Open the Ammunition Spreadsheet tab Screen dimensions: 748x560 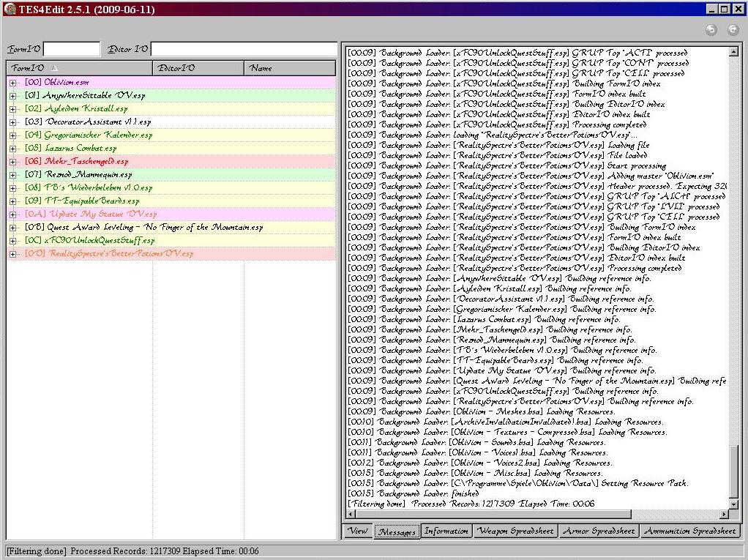[x=689, y=531]
